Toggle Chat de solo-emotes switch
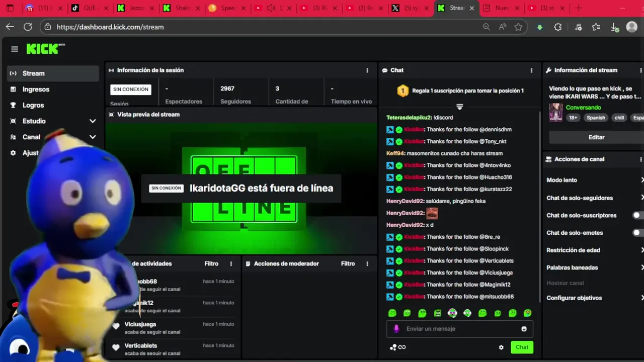644x362 pixels. click(x=638, y=233)
